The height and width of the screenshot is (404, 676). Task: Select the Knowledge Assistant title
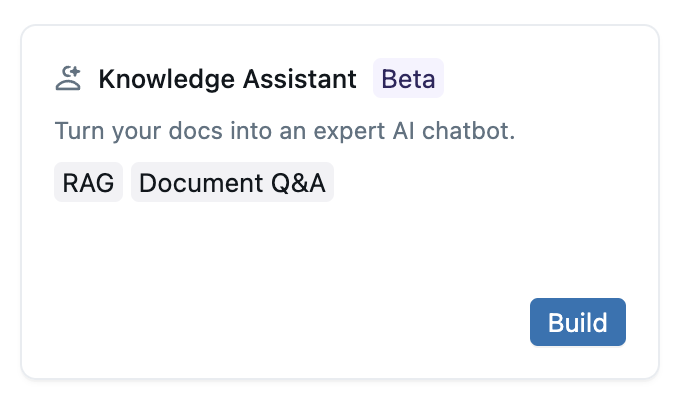(x=227, y=79)
